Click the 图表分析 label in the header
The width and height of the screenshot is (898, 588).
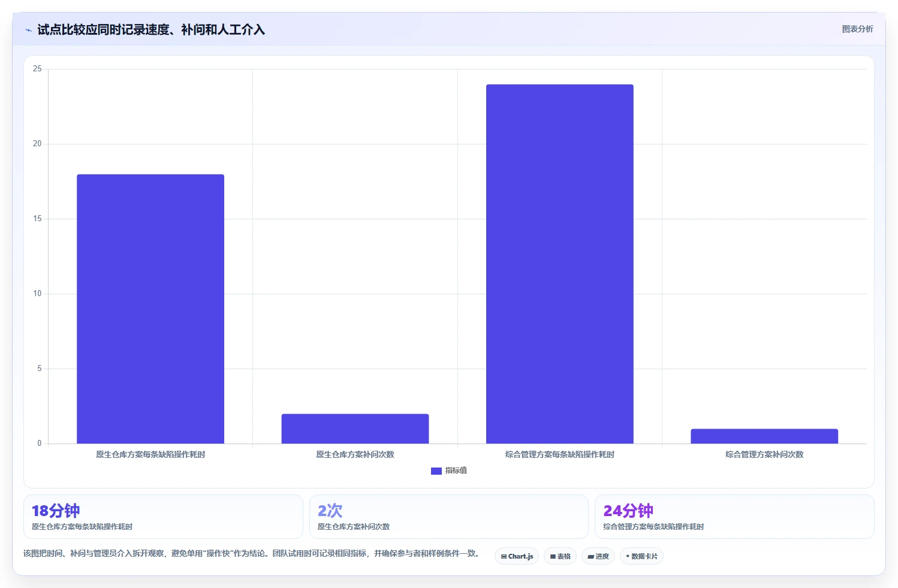point(857,29)
